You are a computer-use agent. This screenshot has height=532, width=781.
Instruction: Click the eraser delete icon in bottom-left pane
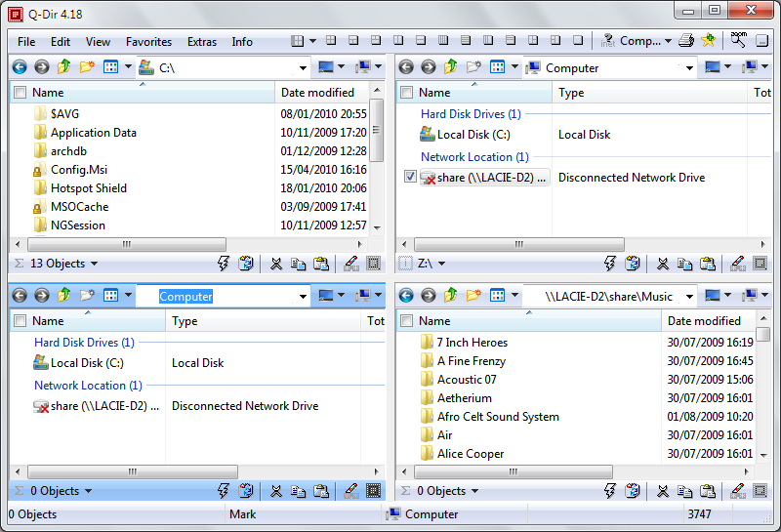pyautogui.click(x=349, y=491)
